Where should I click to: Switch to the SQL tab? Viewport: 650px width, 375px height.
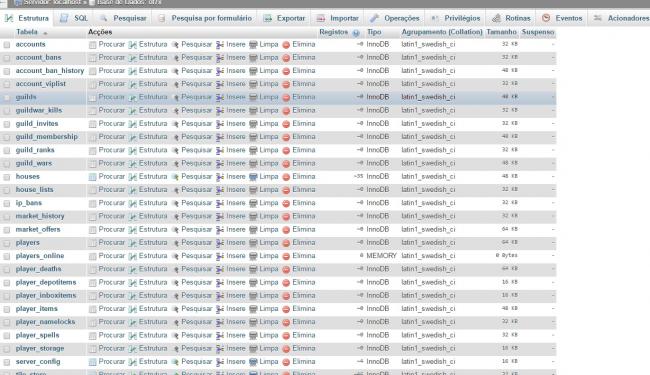(x=74, y=18)
